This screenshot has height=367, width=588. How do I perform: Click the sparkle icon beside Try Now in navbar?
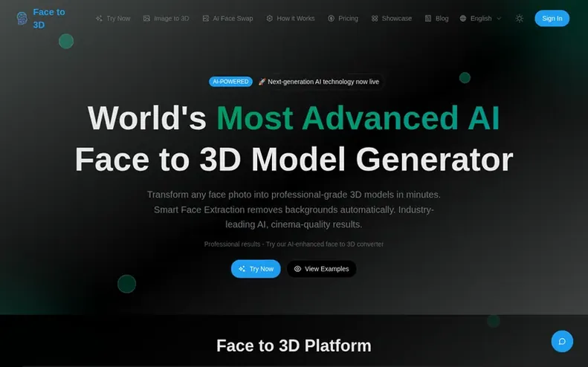point(99,19)
